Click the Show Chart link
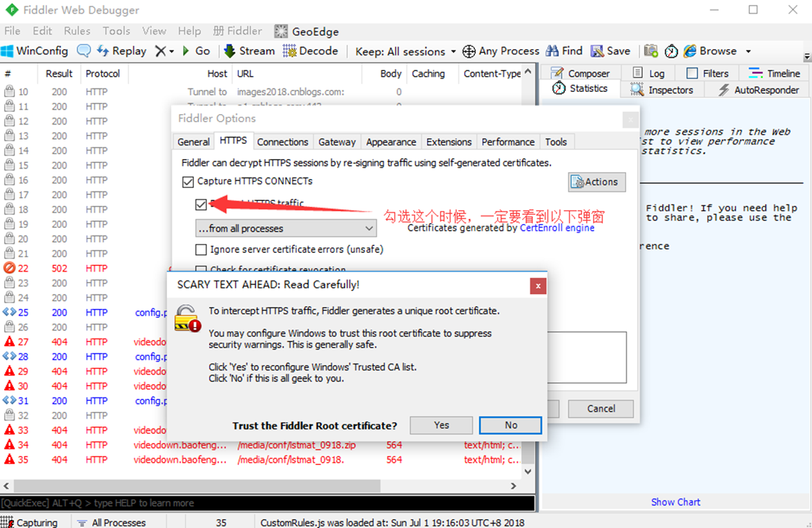The image size is (812, 528). tap(675, 502)
